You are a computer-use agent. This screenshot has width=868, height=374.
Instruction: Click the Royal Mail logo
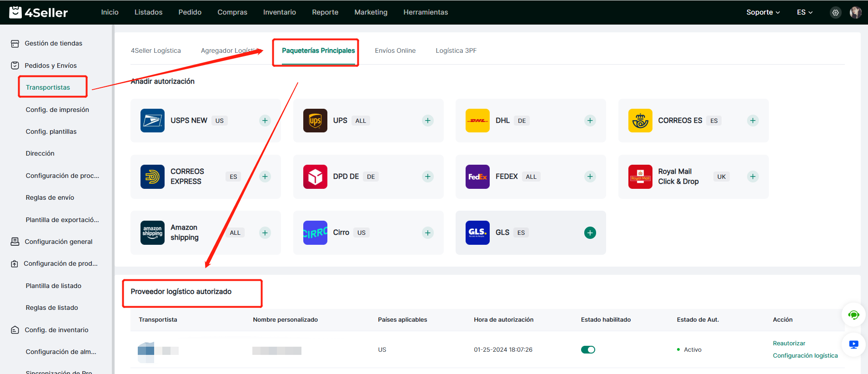pos(640,177)
